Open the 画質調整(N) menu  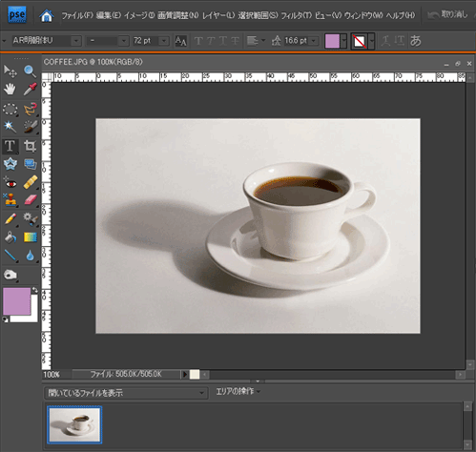pos(178,15)
